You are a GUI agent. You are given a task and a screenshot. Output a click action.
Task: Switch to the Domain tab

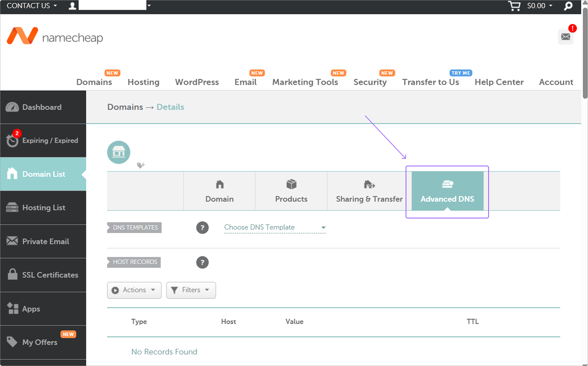point(220,191)
